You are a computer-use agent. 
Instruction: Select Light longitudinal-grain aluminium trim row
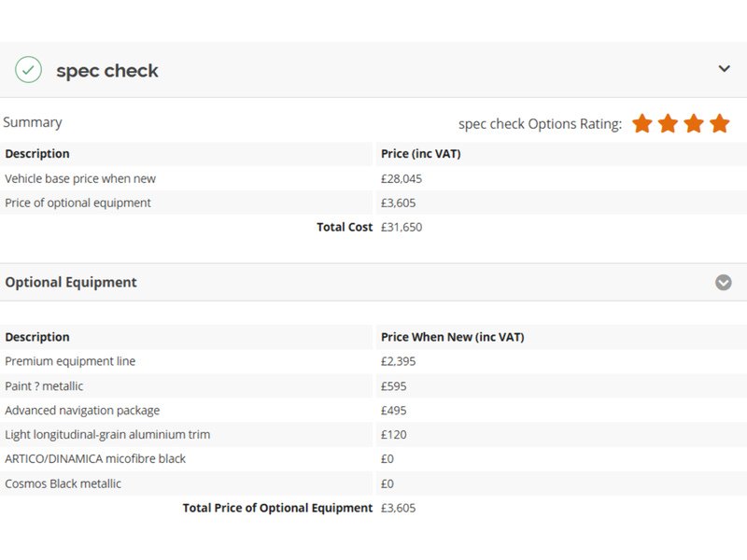tap(107, 434)
